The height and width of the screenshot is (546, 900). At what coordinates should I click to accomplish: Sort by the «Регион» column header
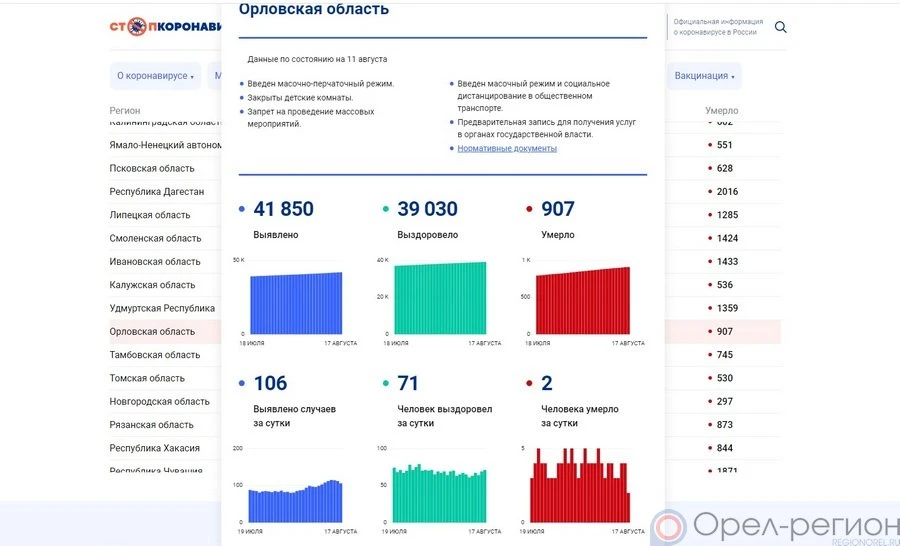point(125,111)
